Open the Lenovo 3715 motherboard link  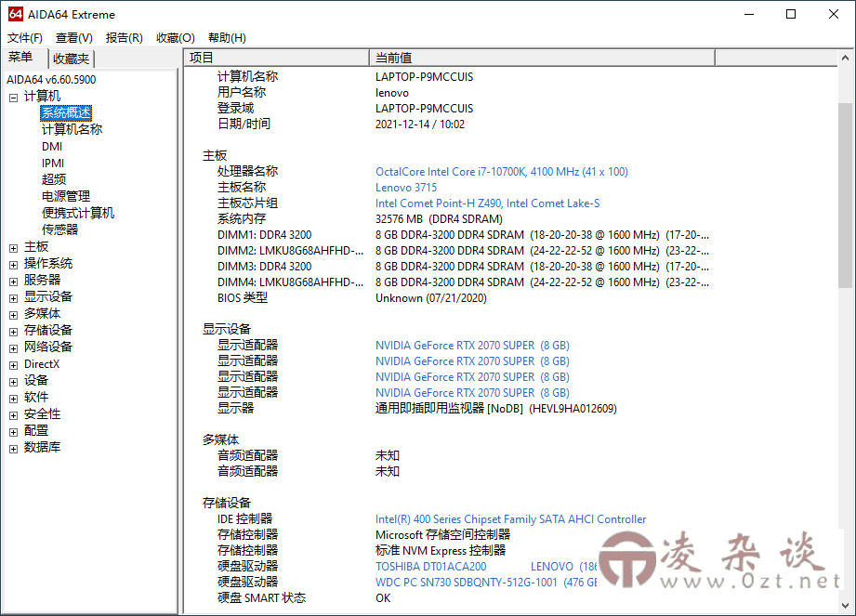click(406, 188)
